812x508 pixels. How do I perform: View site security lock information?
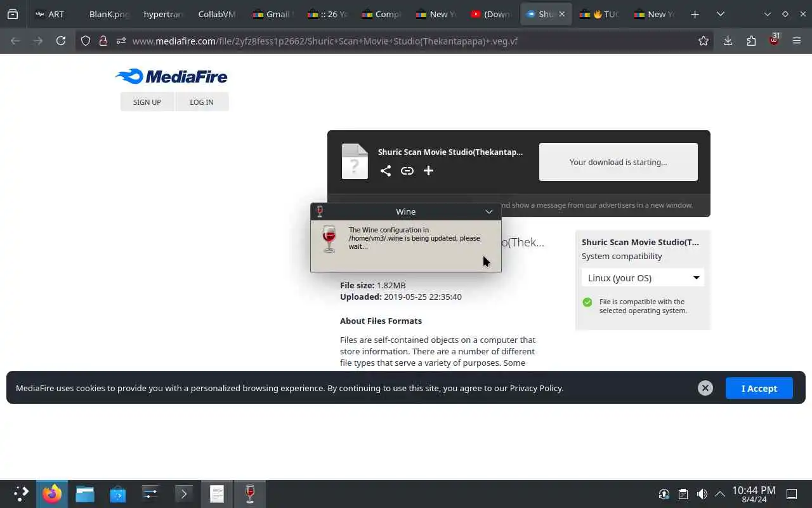pyautogui.click(x=103, y=41)
